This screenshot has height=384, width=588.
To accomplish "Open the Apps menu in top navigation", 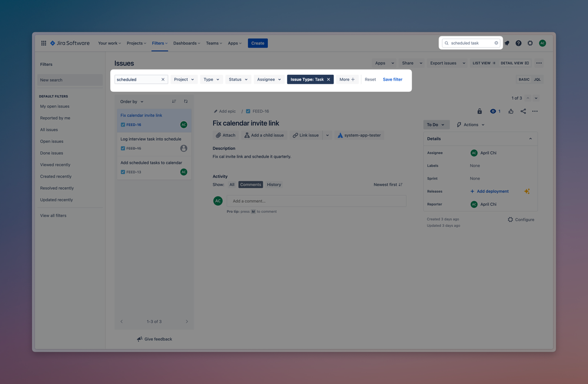I will [234, 43].
